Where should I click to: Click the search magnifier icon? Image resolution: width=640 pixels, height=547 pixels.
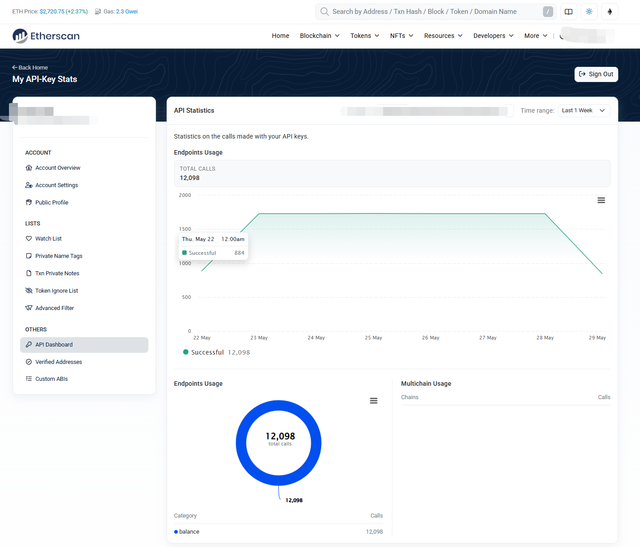pos(324,11)
